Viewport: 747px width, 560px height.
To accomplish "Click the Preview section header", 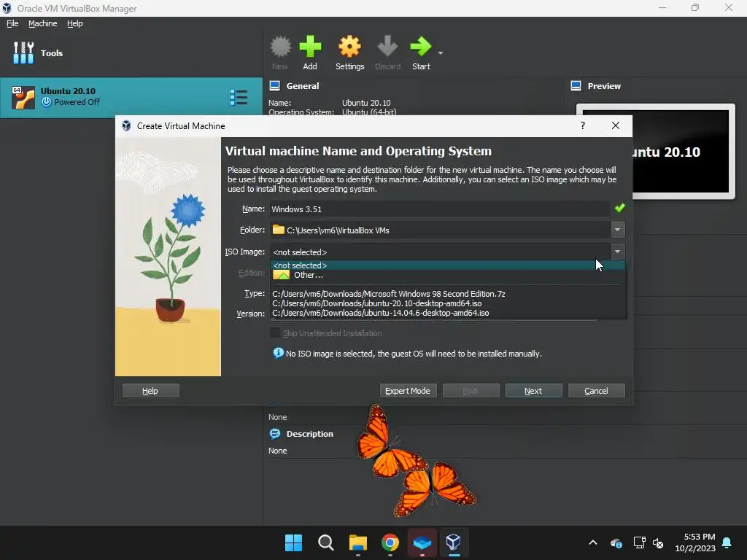I will click(x=603, y=86).
